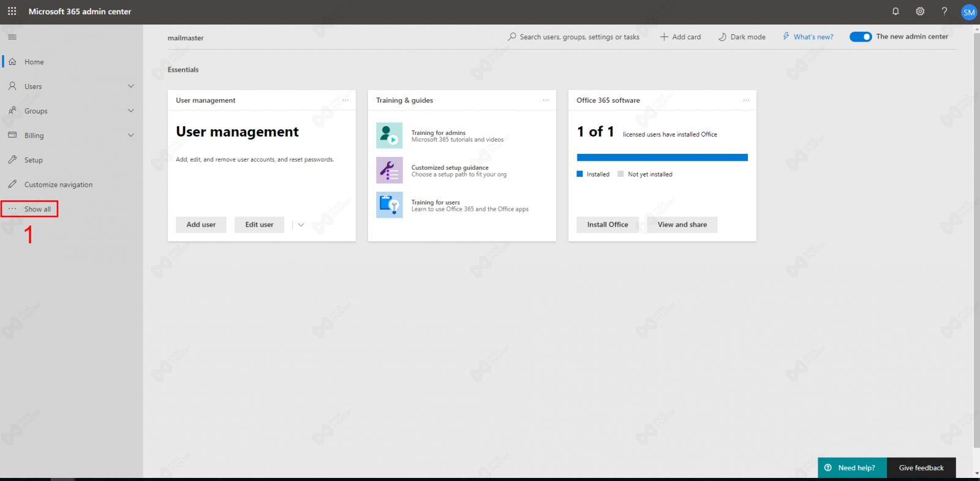
Task: Open Training for users link text
Action: click(435, 202)
